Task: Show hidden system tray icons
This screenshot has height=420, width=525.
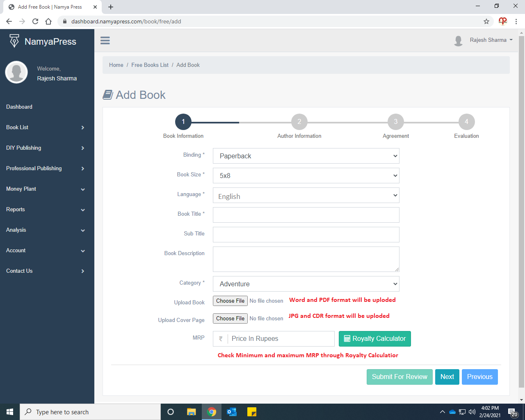Action: click(x=442, y=412)
